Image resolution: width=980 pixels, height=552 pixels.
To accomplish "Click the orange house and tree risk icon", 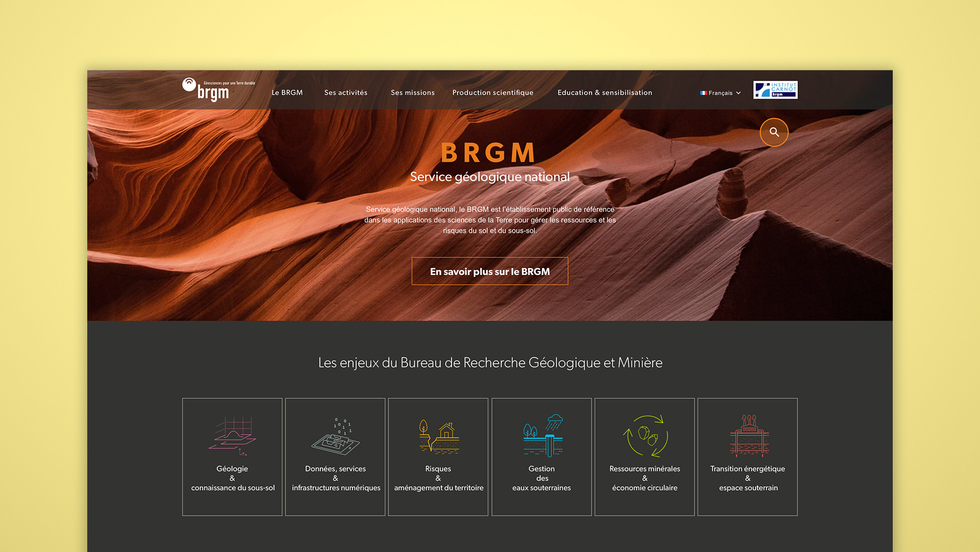I will (x=439, y=436).
